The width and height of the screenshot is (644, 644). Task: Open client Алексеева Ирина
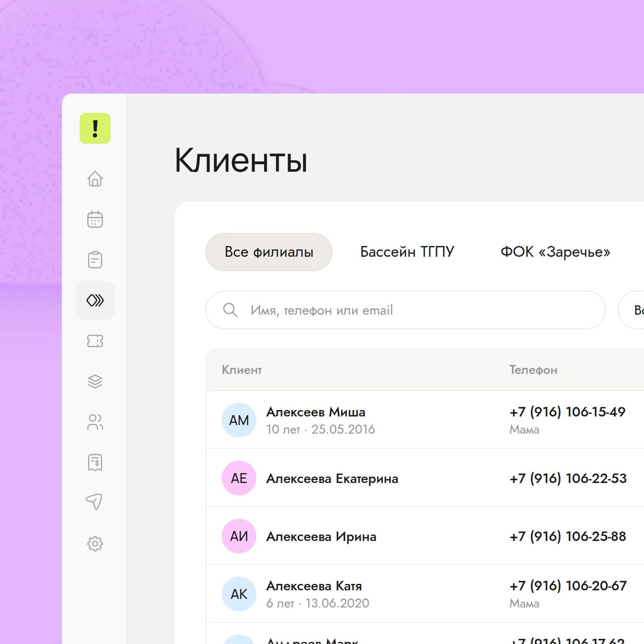(321, 537)
